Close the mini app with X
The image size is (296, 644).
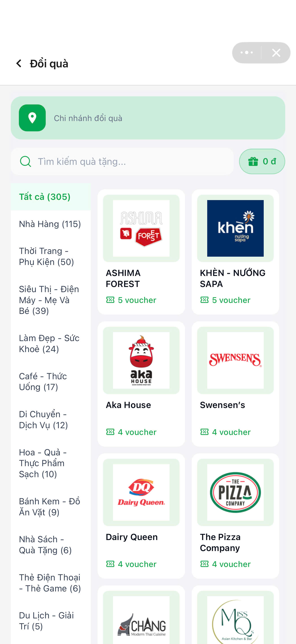[276, 53]
